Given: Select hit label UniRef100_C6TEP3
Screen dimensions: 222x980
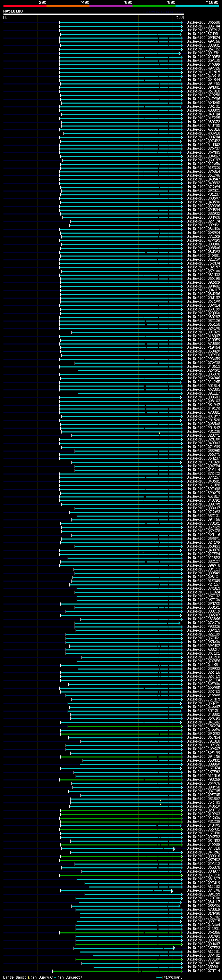Looking at the screenshot, I should tap(203, 948).
